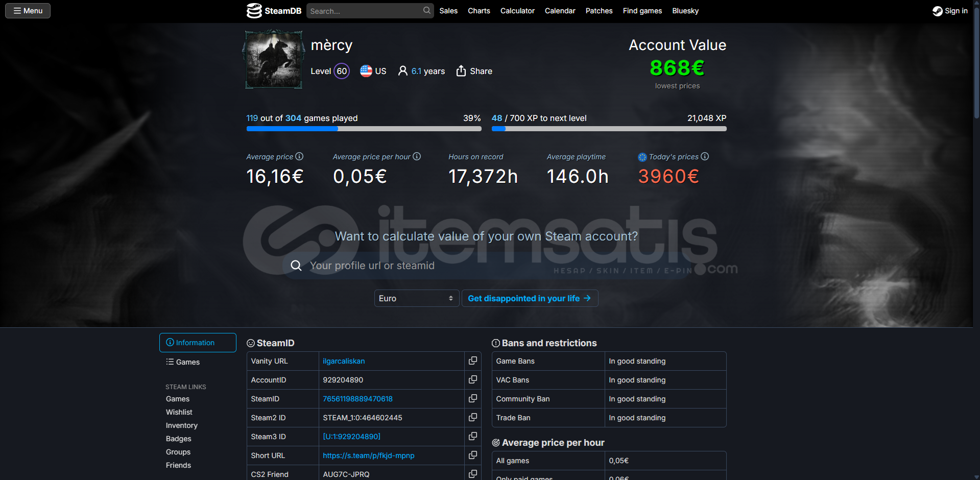980x480 pixels.
Task: Open the Charts menu item
Action: point(479,11)
